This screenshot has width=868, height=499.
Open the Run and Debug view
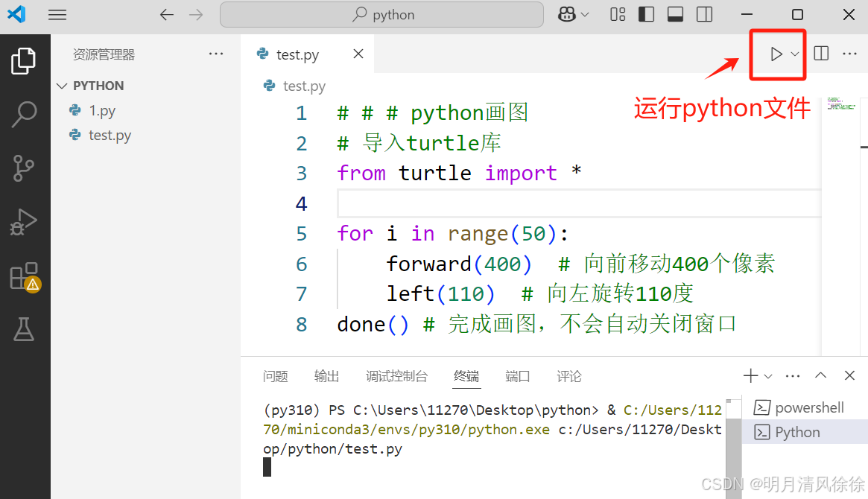[x=23, y=223]
